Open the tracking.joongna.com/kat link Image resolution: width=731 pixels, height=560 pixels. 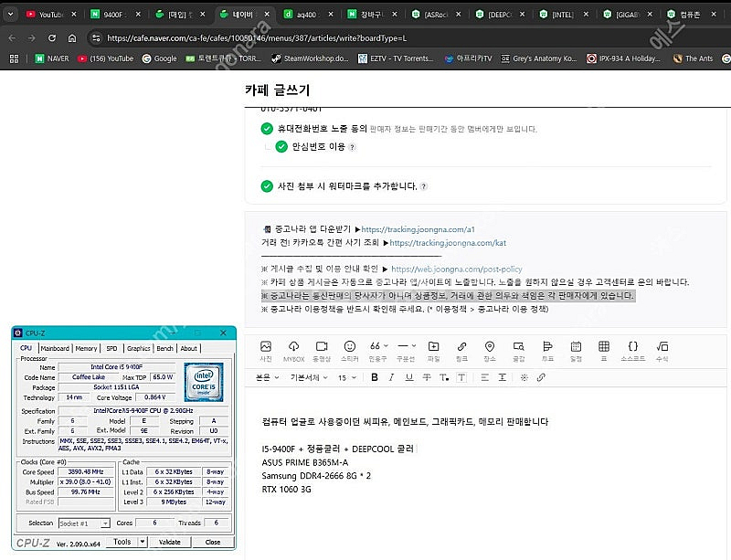click(x=448, y=243)
